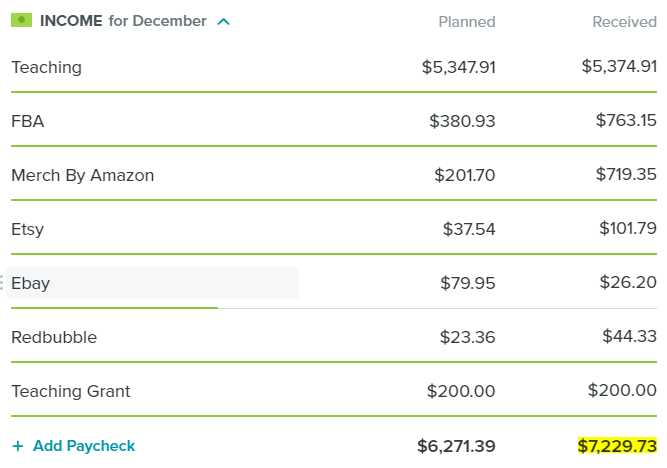
Task: Select the Teaching income row label
Action: click(x=46, y=67)
